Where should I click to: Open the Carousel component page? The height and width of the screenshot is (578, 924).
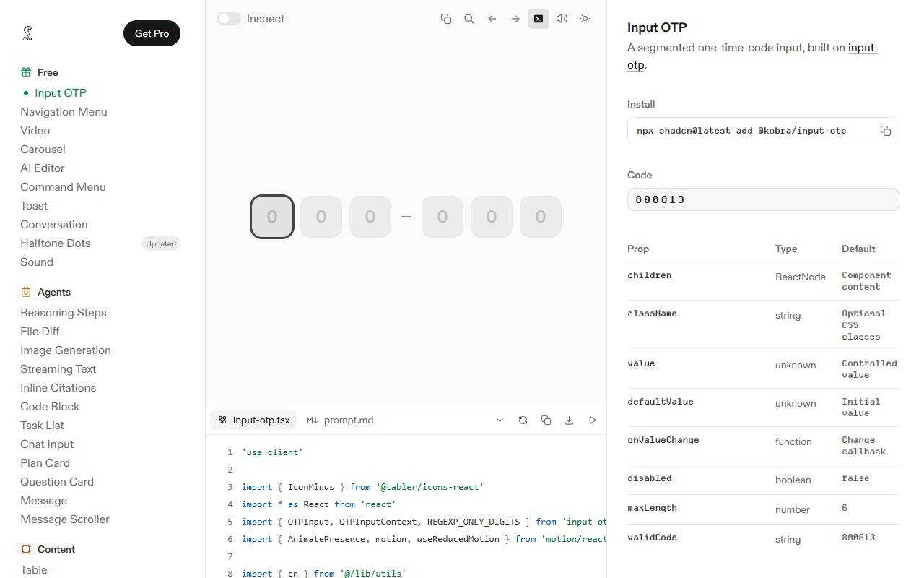pyautogui.click(x=43, y=149)
